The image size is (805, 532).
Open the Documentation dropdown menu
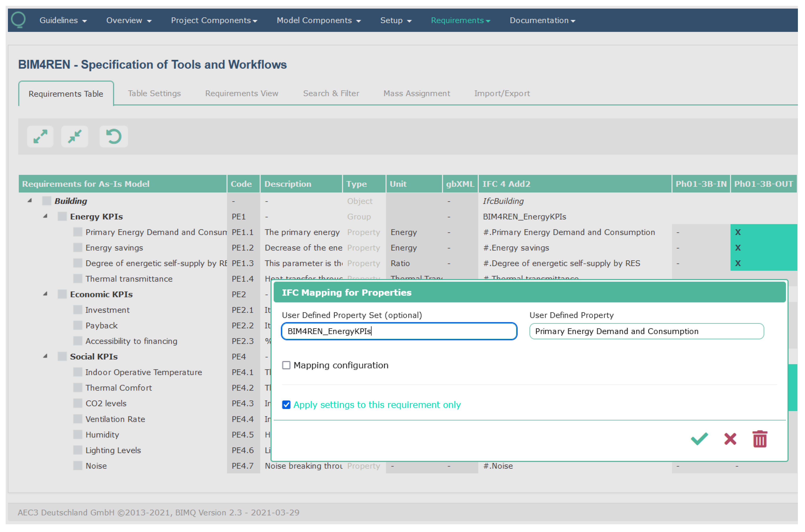(x=542, y=20)
